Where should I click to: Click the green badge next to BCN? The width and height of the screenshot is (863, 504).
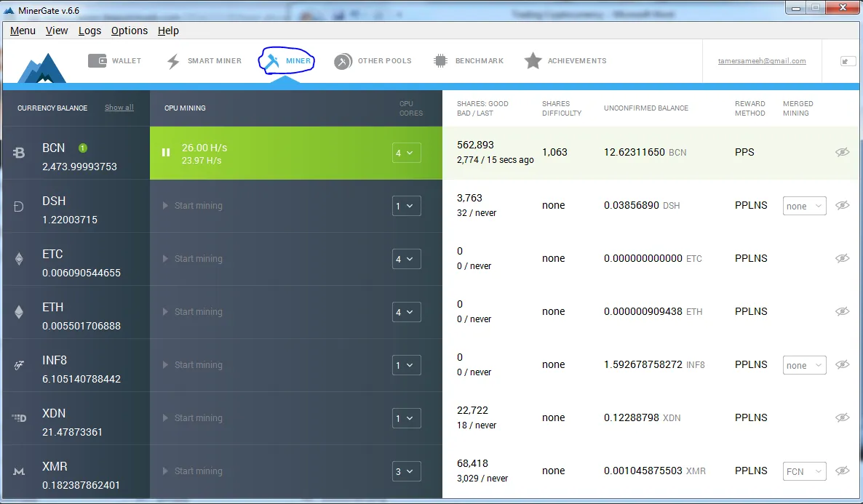pyautogui.click(x=82, y=148)
